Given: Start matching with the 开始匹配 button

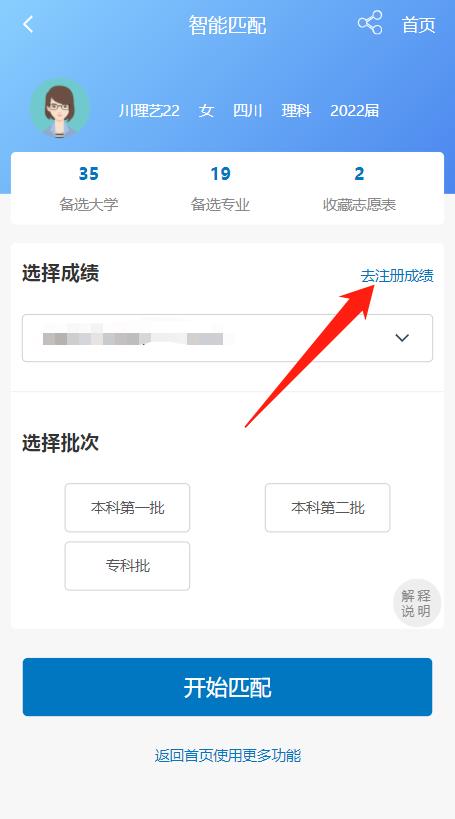Looking at the screenshot, I should point(227,687).
